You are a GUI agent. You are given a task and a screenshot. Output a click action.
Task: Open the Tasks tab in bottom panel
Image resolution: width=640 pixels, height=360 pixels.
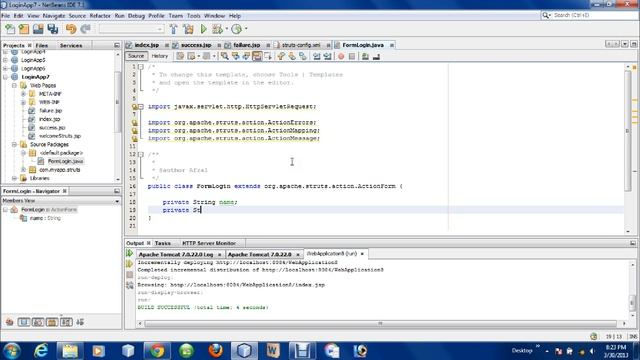tap(163, 243)
